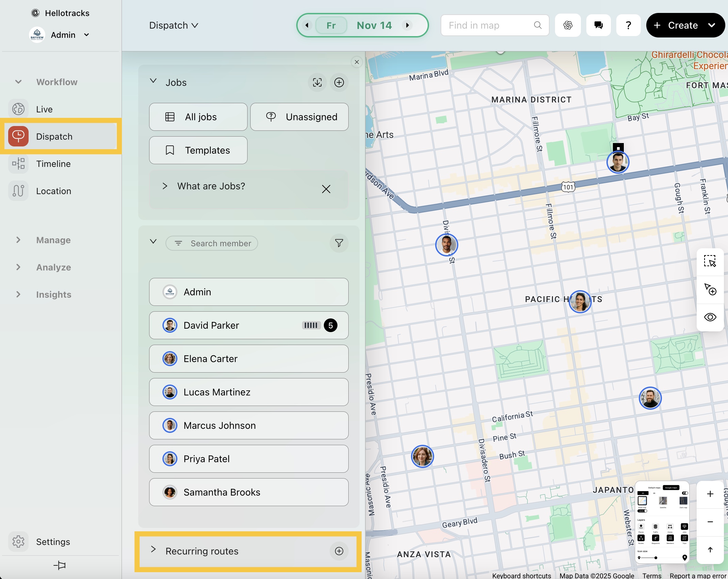Image resolution: width=728 pixels, height=579 pixels.
Task: Click the import jobs icon
Action: (x=317, y=82)
